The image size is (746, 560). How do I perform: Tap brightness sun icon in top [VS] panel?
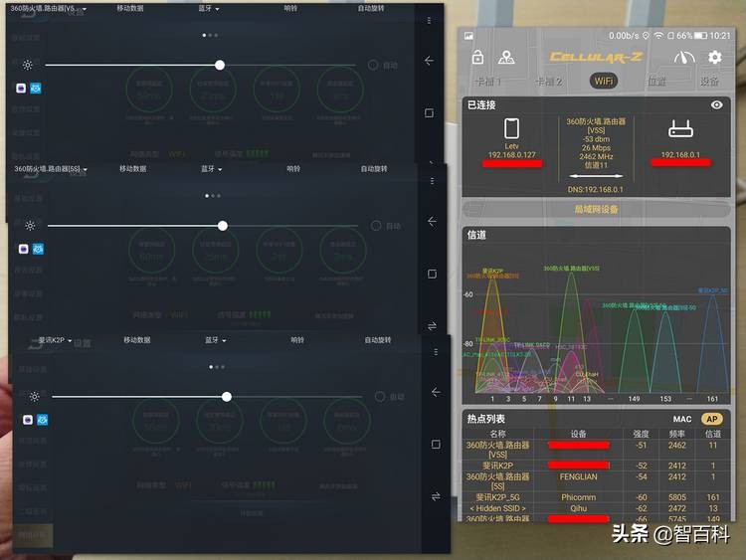27,65
